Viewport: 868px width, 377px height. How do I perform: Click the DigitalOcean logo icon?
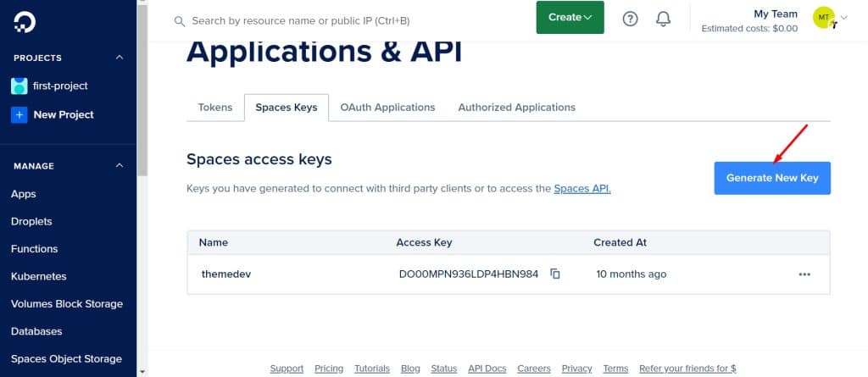(25, 22)
